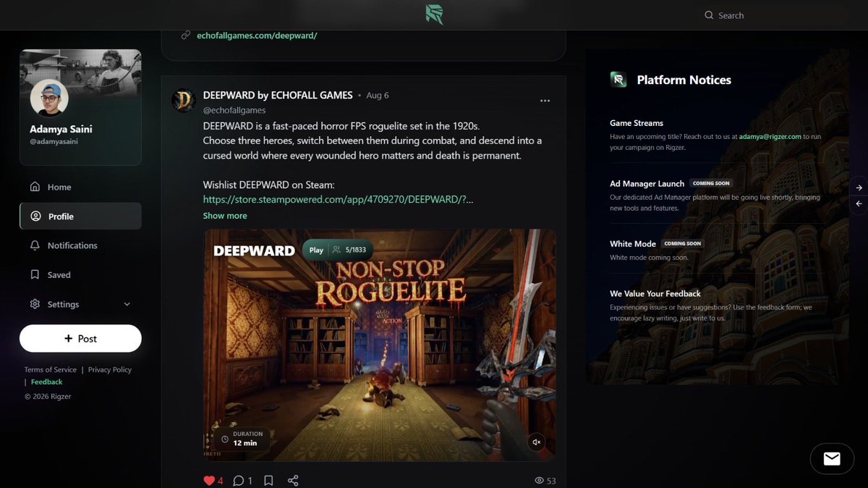Expand post text with Show more
868x488 pixels.
click(225, 216)
